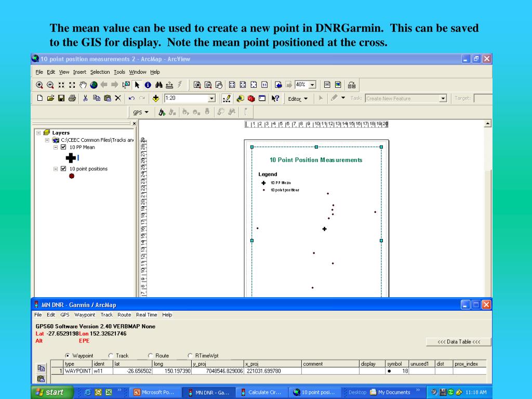Collapse the 10 point positions layer node
The image size is (532, 399).
[x=56, y=169]
